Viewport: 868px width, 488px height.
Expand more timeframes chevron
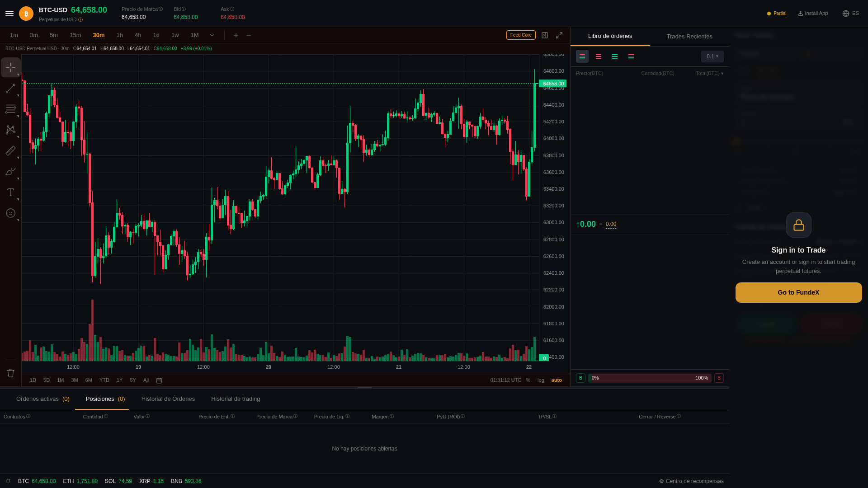point(212,35)
